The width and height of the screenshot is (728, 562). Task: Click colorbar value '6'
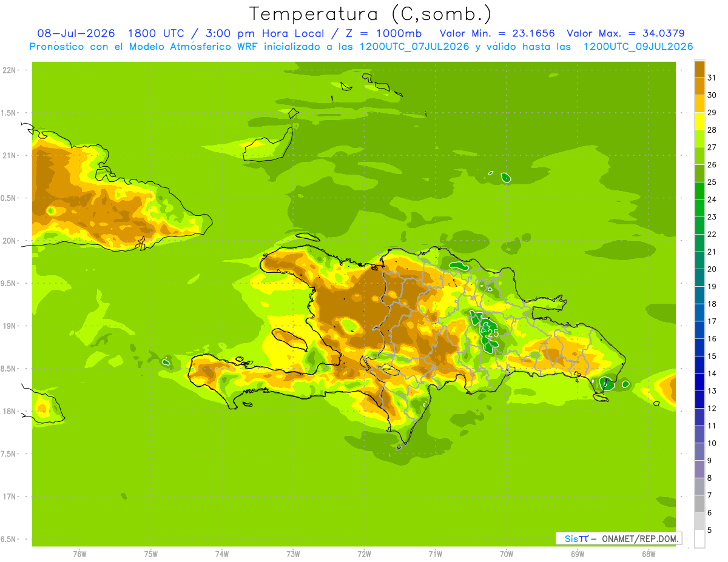click(x=710, y=513)
